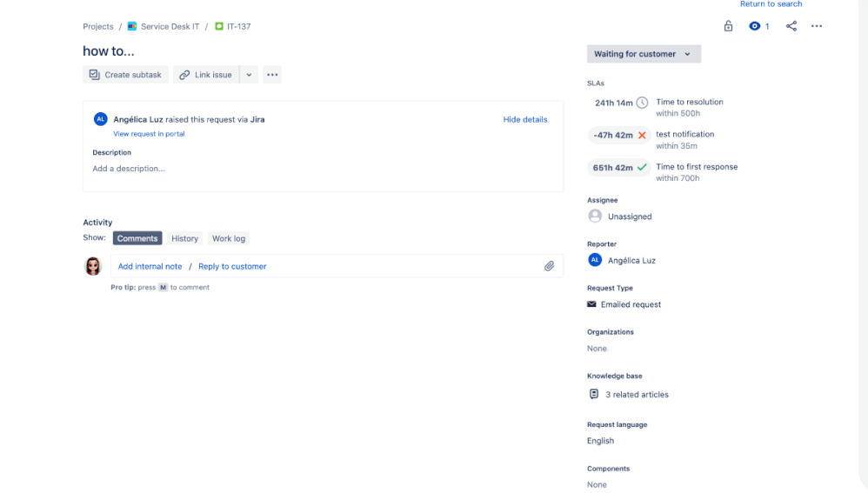This screenshot has height=493, width=868.
Task: Switch to the Comments tab
Action: click(x=137, y=238)
